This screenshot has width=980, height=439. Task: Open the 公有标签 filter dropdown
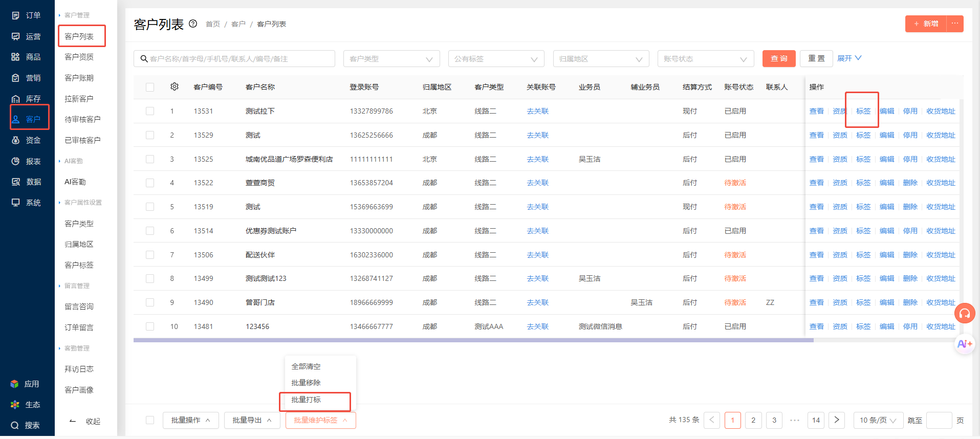(x=496, y=59)
